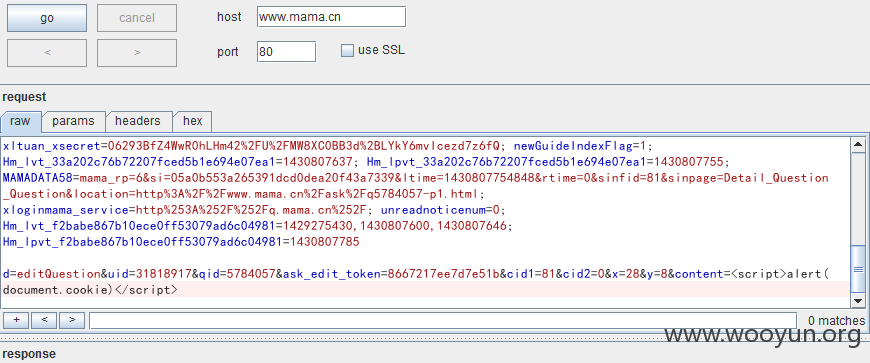This screenshot has width=870, height=363.
Task: Go to next request with > button
Action: pyautogui.click(x=136, y=53)
